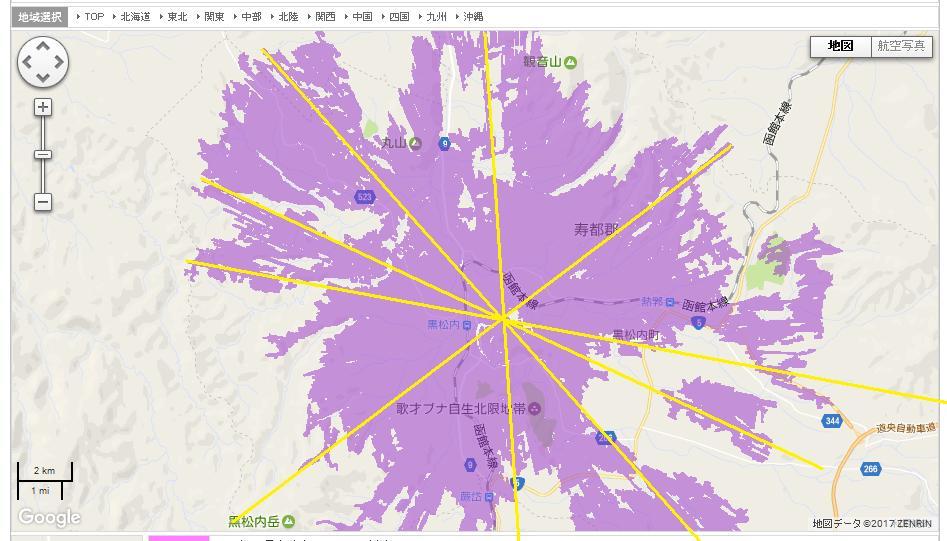This screenshot has height=541, width=947.
Task: Click the pan right arrow on map control
Action: [x=59, y=62]
